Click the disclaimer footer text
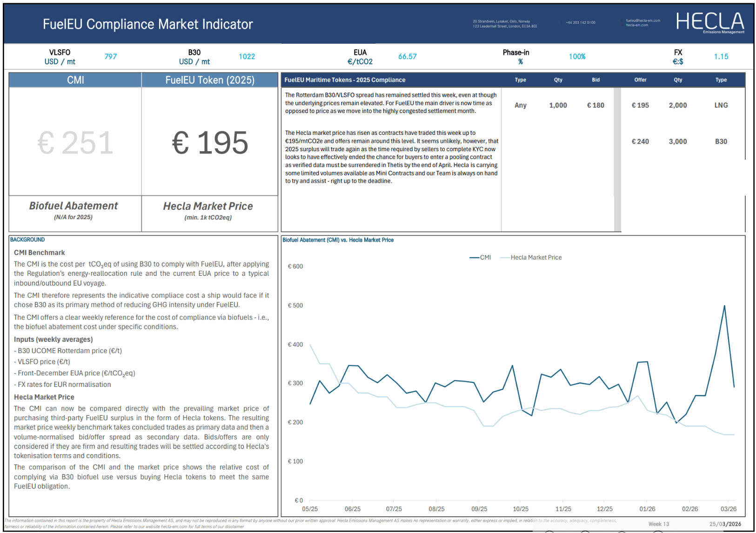The width and height of the screenshot is (756, 533). point(310,524)
